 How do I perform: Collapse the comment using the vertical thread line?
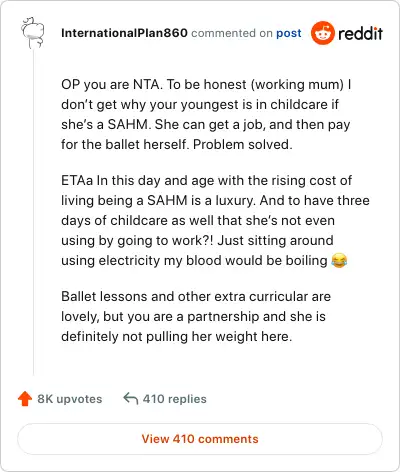click(33, 213)
